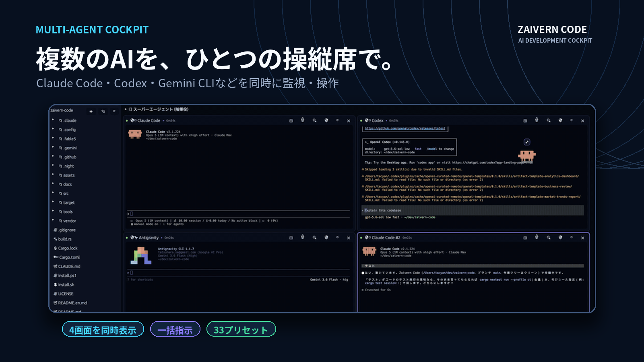Image resolution: width=644 pixels, height=362 pixels.
Task: Expand the src folder arrow
Action: click(x=53, y=193)
